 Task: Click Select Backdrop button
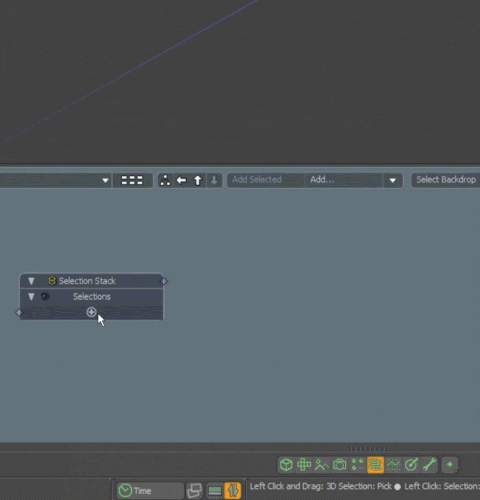click(x=446, y=180)
